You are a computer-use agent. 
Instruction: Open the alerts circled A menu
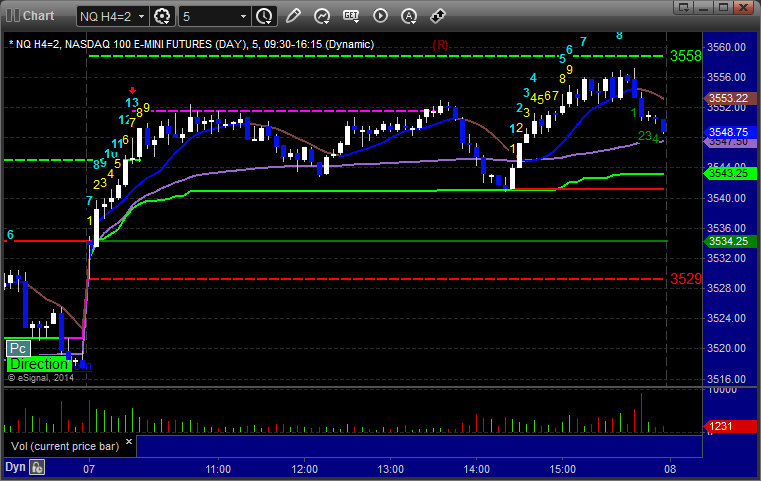click(x=409, y=16)
